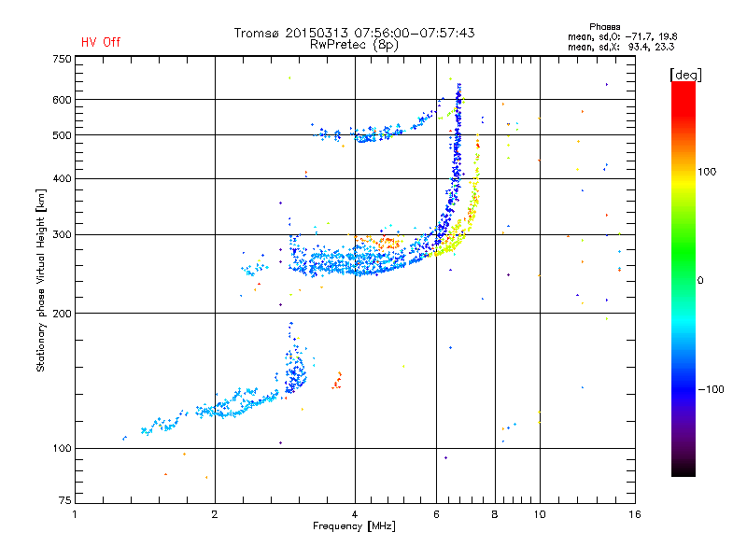Click the red-orange point cluster near 150 km

coord(337,381)
